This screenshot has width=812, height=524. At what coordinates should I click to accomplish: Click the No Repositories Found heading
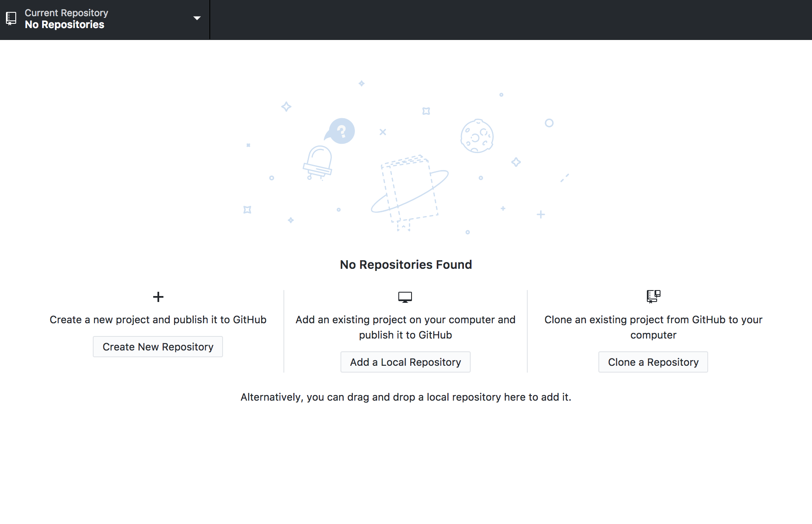click(x=405, y=264)
